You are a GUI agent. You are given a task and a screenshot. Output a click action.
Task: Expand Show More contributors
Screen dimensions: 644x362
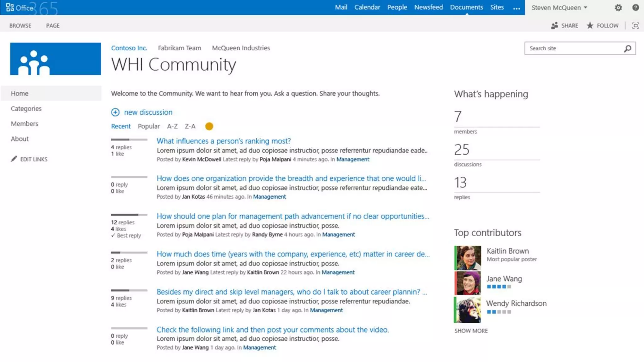pos(471,331)
